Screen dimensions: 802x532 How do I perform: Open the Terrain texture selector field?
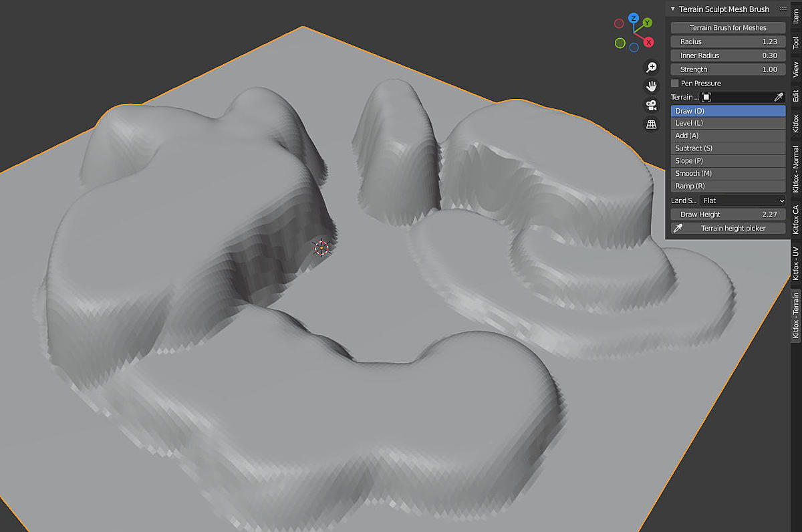[706, 97]
